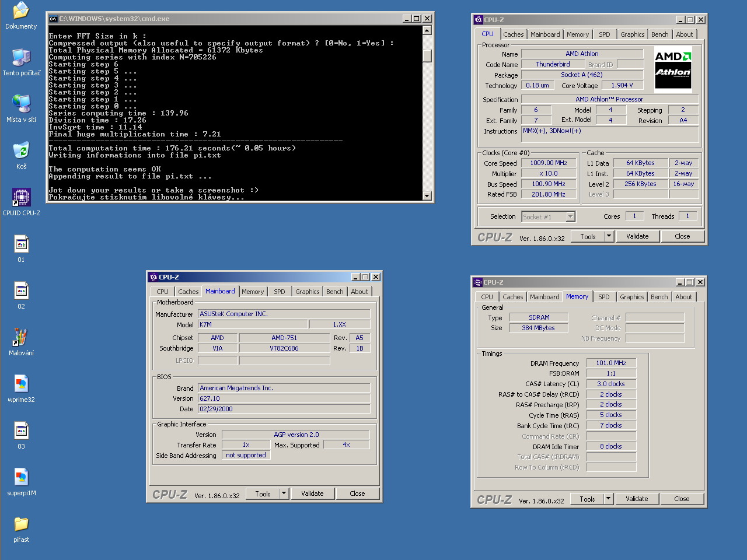Click the Level 2 256 KBytes cache field
747x560 pixels.
click(640, 184)
